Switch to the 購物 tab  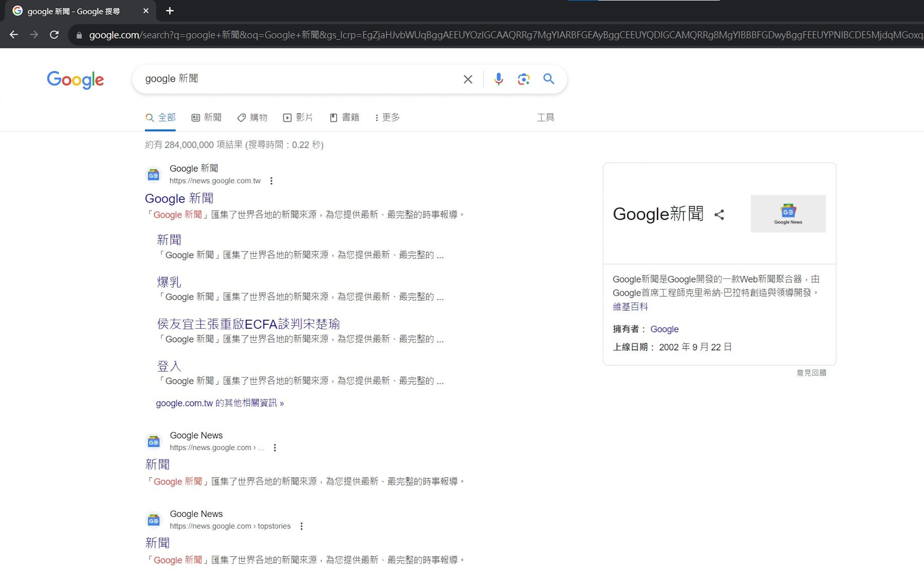tap(253, 117)
